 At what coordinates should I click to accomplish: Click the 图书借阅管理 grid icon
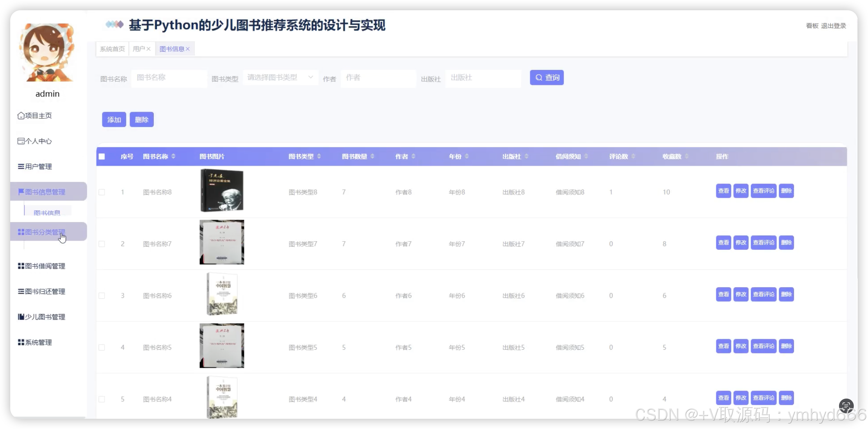coord(21,266)
